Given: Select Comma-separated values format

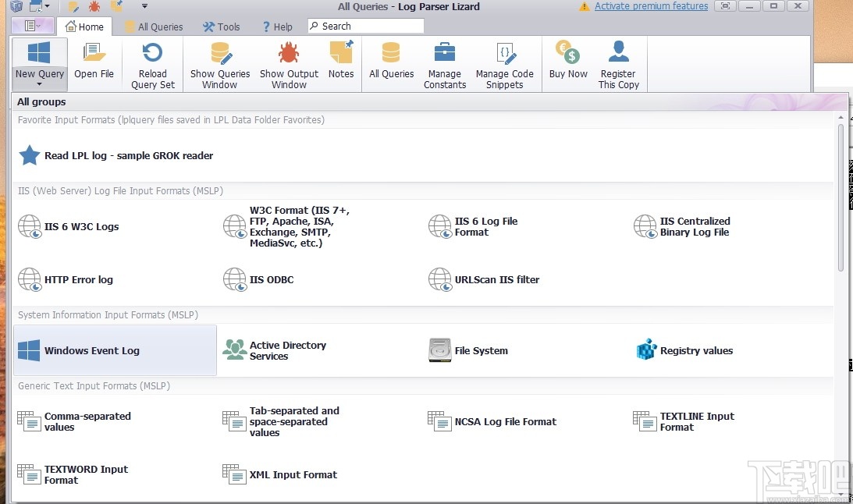Looking at the screenshot, I should 116,421.
